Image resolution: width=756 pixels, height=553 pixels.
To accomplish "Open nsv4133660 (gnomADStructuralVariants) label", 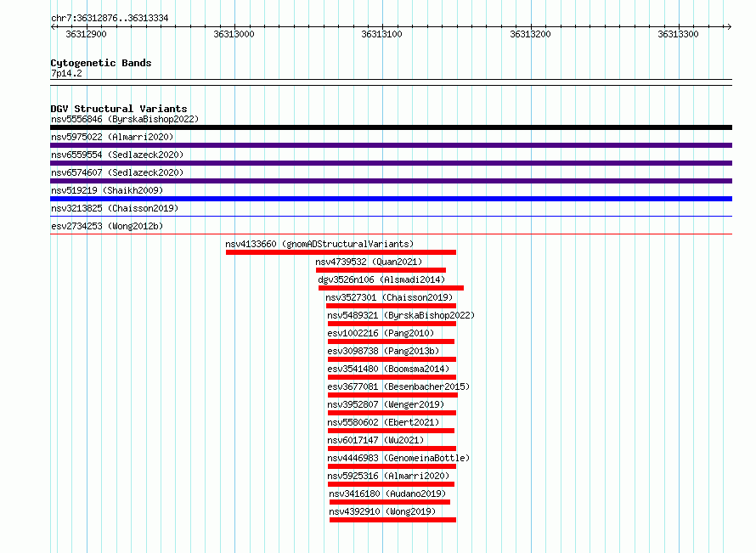I will [x=319, y=244].
